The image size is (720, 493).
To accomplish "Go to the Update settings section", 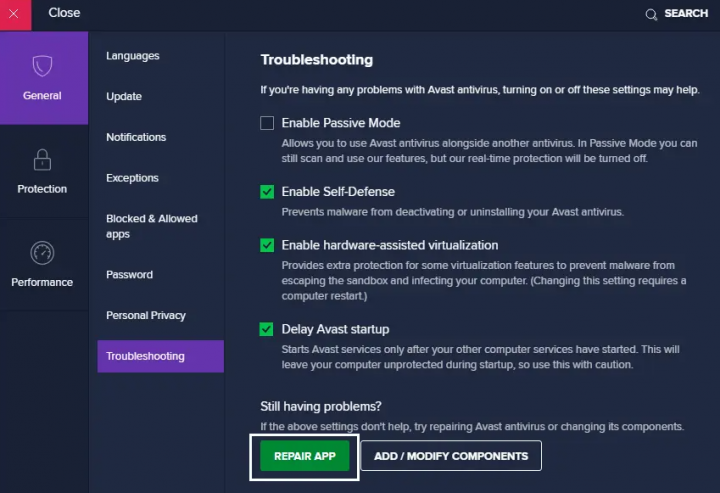I will (x=124, y=97).
